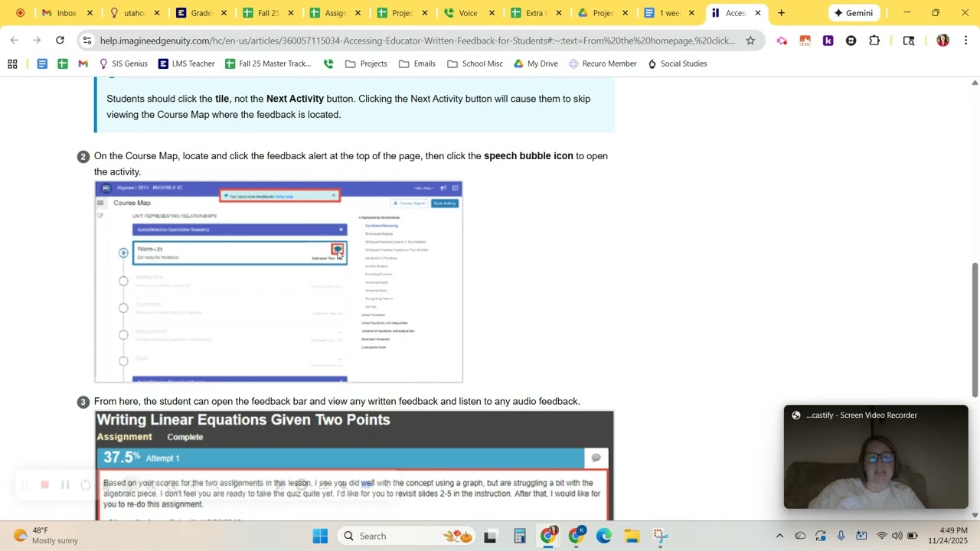Open the Windows Start menu
This screenshot has height=551, width=980.
320,536
